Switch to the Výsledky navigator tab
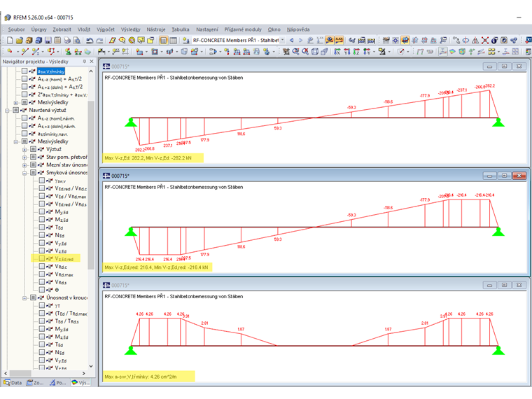Viewport: 532px width, 399px height. [x=80, y=383]
